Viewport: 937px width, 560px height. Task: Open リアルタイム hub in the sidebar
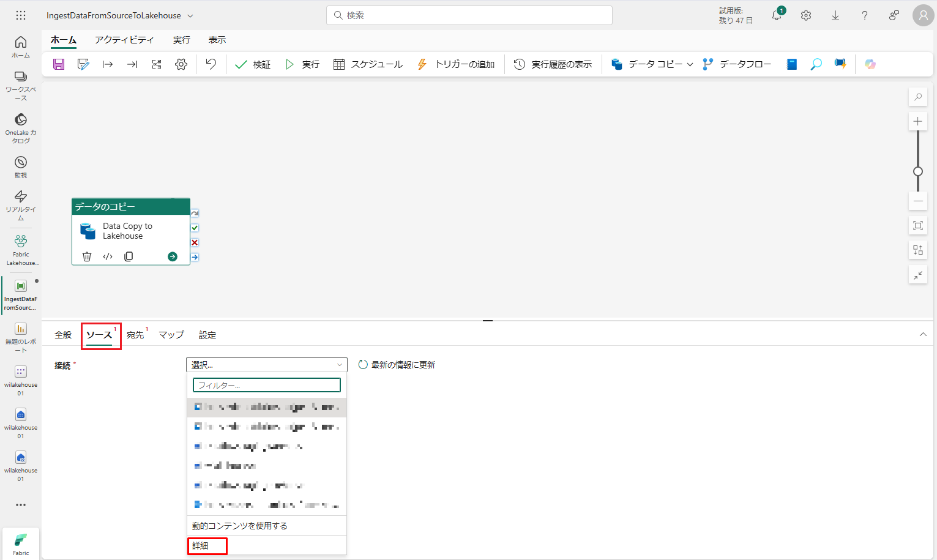[21, 205]
